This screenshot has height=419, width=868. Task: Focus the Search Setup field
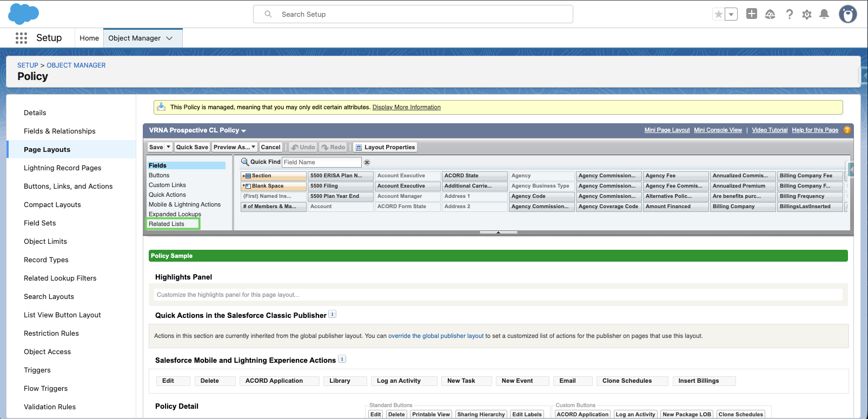point(413,14)
